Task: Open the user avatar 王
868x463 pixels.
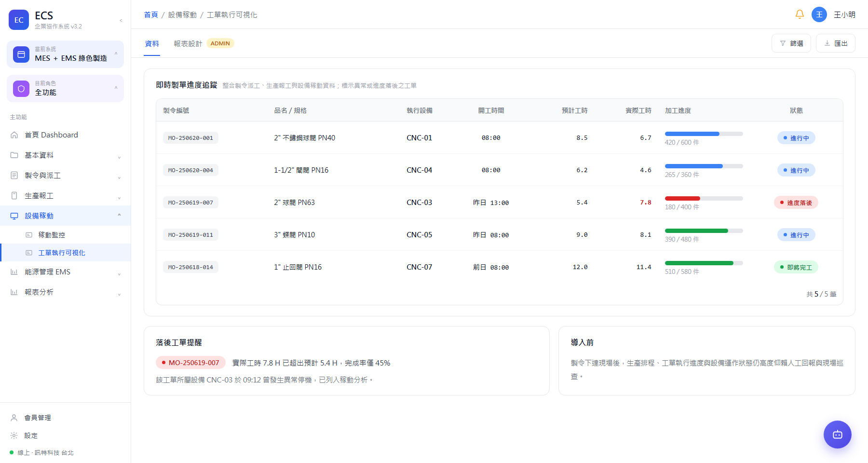Action: pyautogui.click(x=819, y=14)
